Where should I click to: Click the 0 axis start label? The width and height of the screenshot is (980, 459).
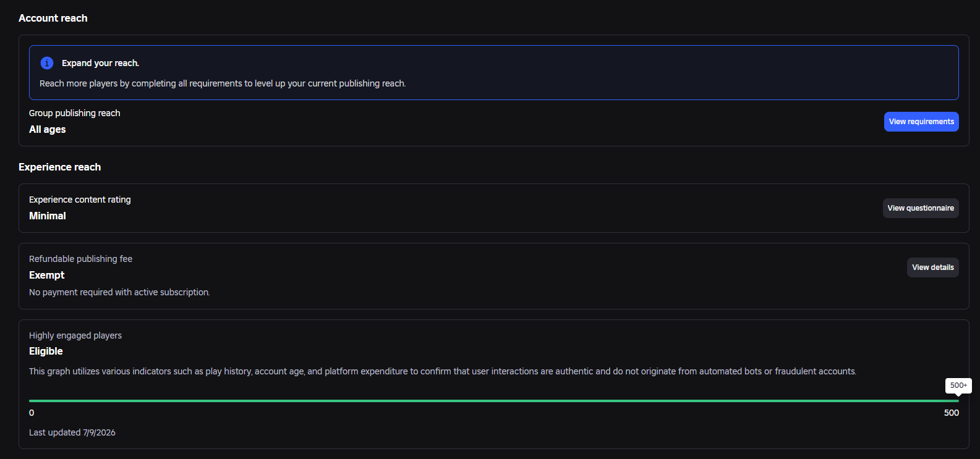coord(32,413)
